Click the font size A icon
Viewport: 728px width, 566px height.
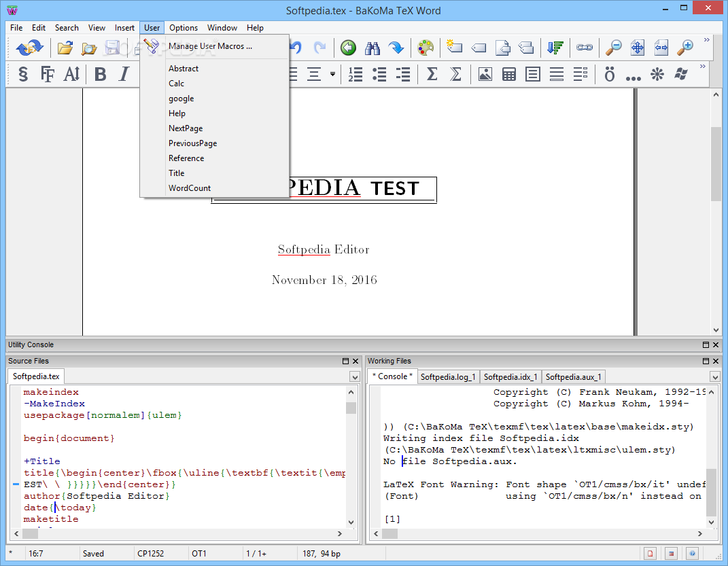click(x=71, y=74)
